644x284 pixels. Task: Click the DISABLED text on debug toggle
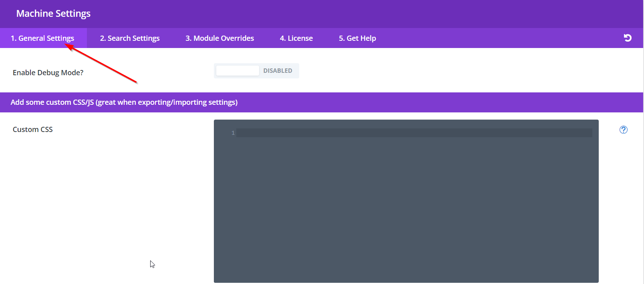point(278,71)
